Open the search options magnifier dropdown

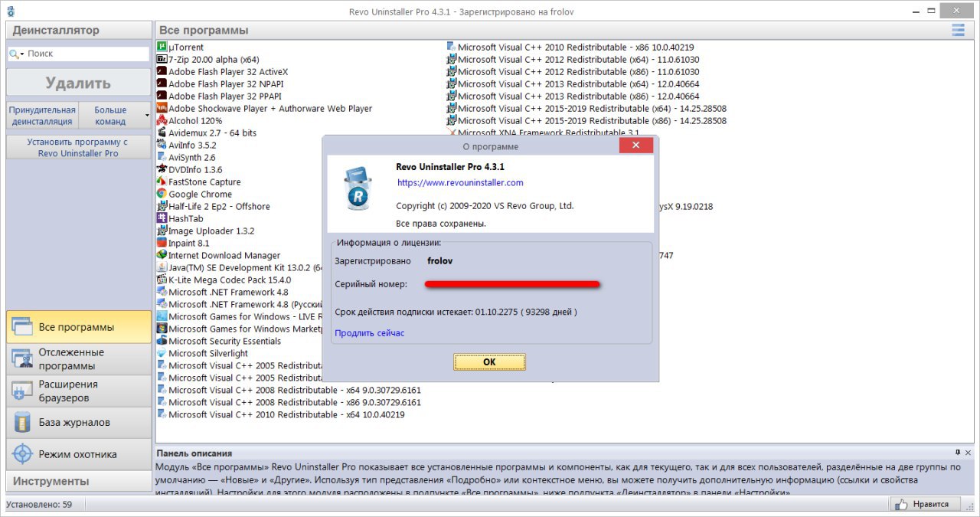click(17, 54)
